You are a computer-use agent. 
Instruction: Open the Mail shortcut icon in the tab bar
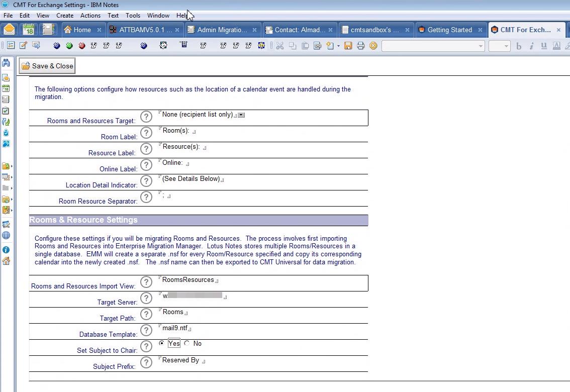[9, 30]
